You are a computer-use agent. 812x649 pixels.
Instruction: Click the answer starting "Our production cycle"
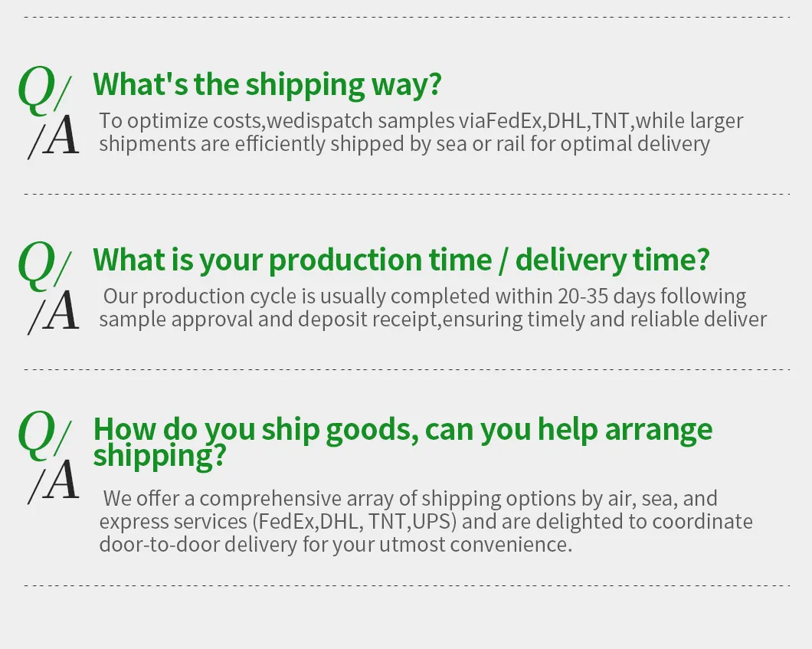click(x=432, y=307)
